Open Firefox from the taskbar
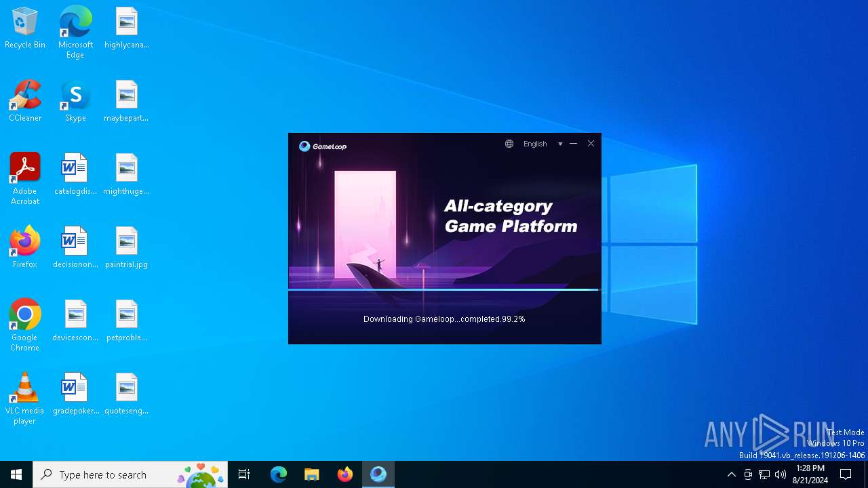The image size is (868, 488). [x=345, y=474]
